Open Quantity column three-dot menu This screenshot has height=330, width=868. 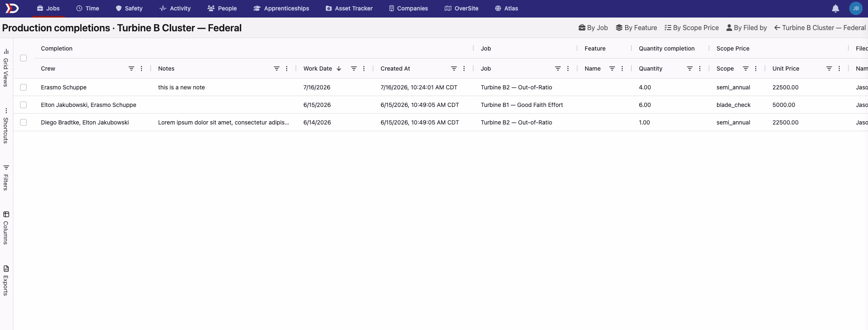click(700, 69)
